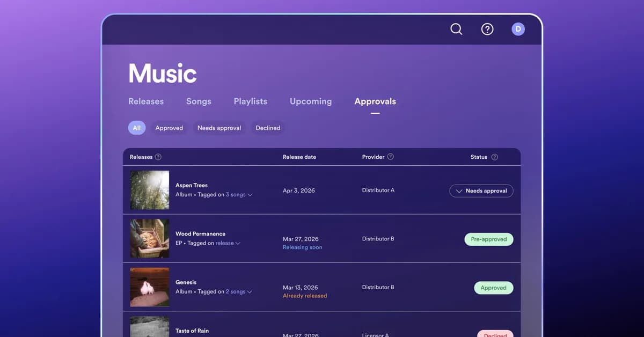Viewport: 644px width, 337px height.
Task: Click the Pre-approved status badge
Action: 489,239
